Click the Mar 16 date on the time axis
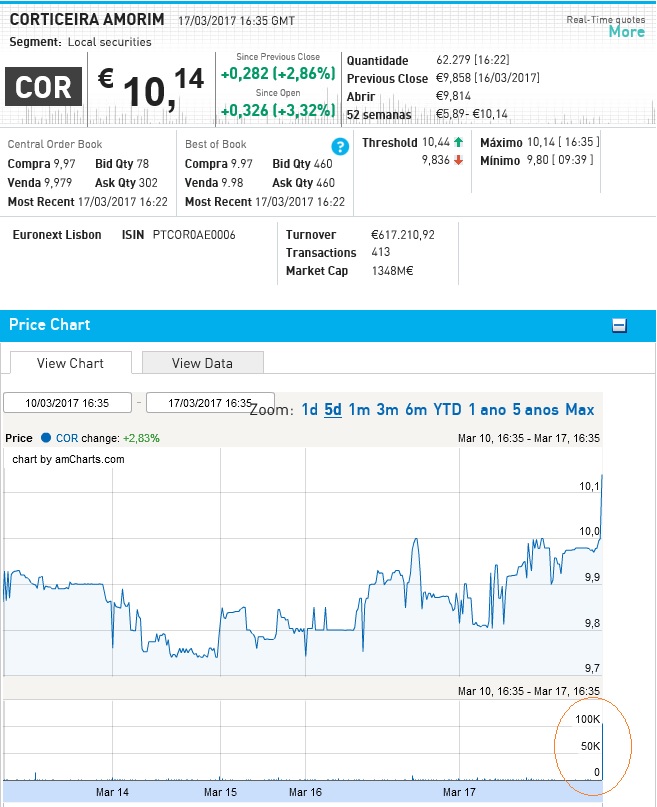Viewport: 657px width, 807px height. click(305, 792)
